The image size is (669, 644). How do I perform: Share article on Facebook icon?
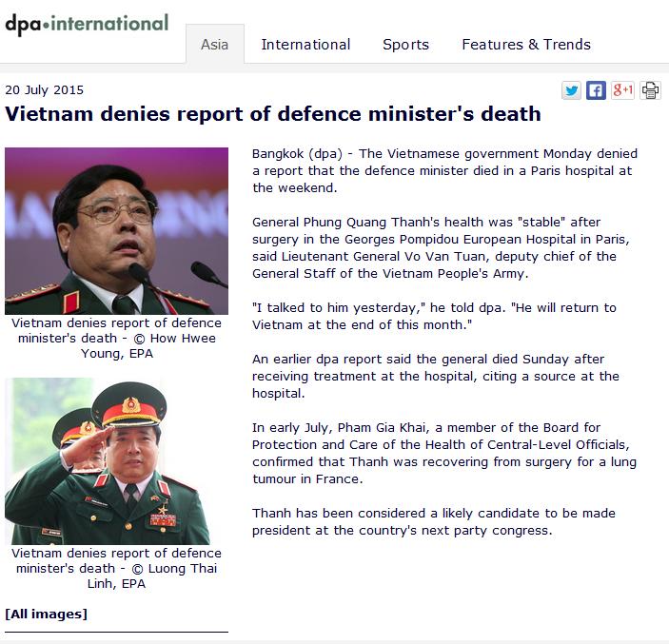coord(596,90)
